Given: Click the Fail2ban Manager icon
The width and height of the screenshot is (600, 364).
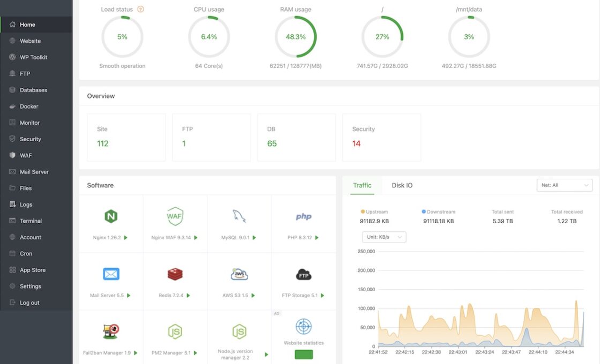Looking at the screenshot, I should tap(111, 331).
